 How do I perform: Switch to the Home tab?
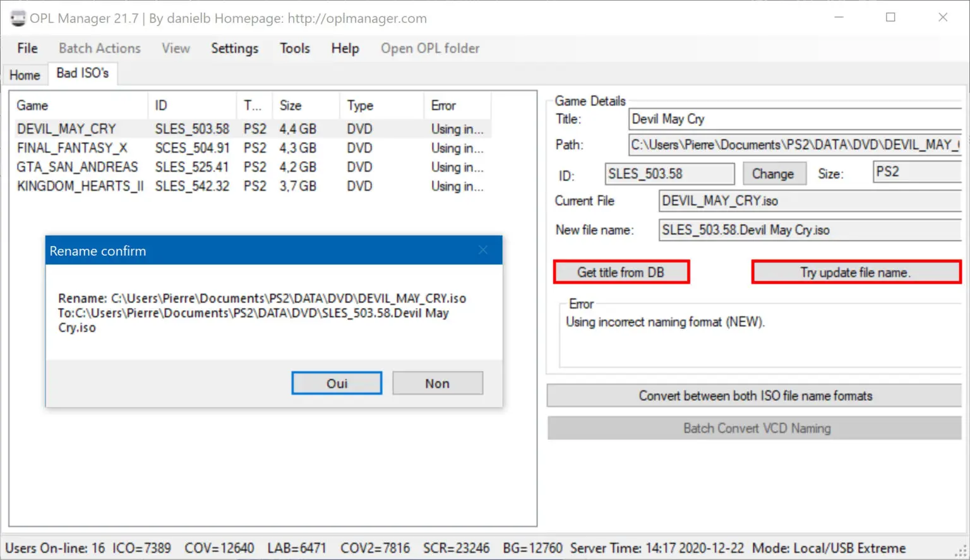coord(25,75)
